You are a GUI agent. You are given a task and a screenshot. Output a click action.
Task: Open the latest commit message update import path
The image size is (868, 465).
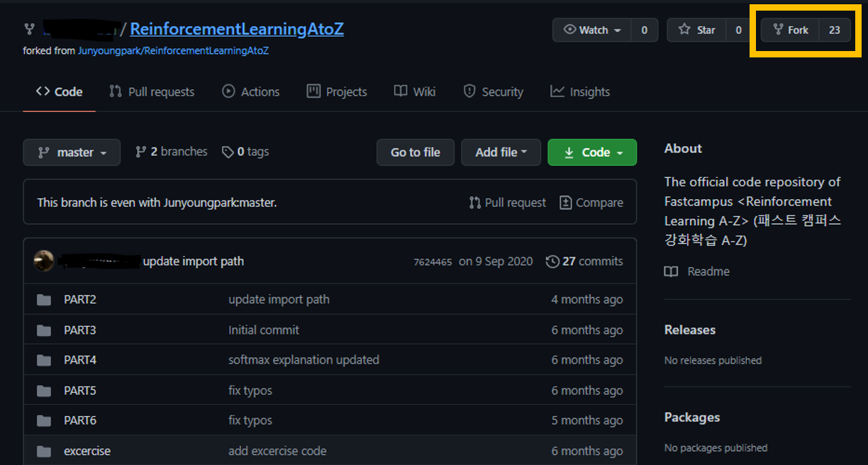point(194,261)
